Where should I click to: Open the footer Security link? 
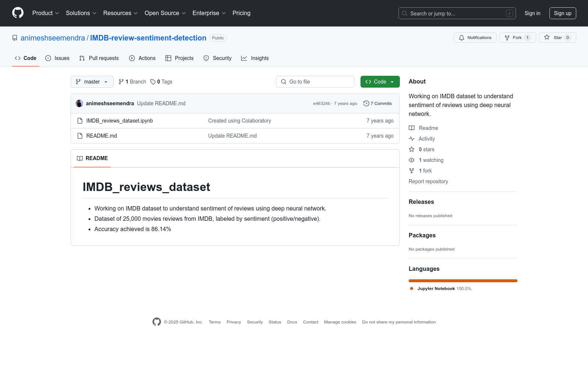pyautogui.click(x=255, y=322)
